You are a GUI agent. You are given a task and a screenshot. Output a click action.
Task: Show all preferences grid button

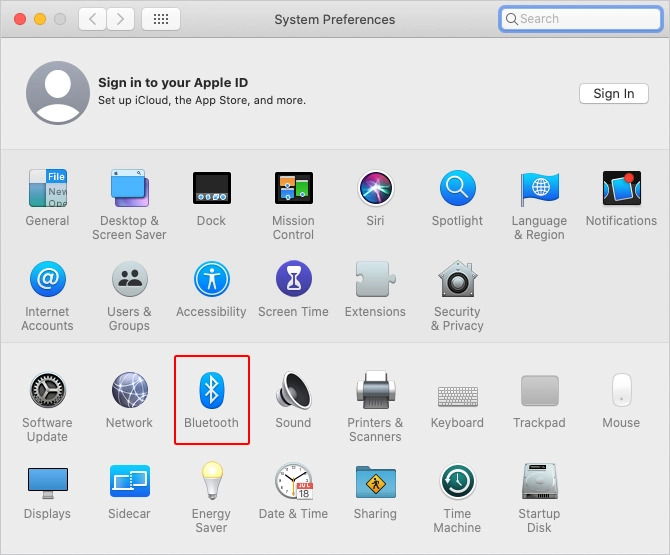pyautogui.click(x=161, y=19)
